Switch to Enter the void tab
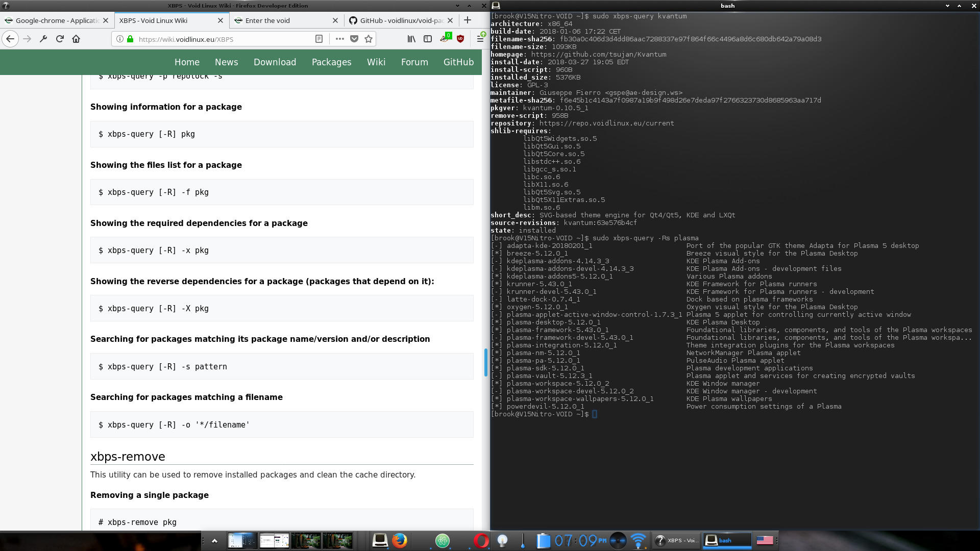This screenshot has height=551, width=980. pos(286,20)
